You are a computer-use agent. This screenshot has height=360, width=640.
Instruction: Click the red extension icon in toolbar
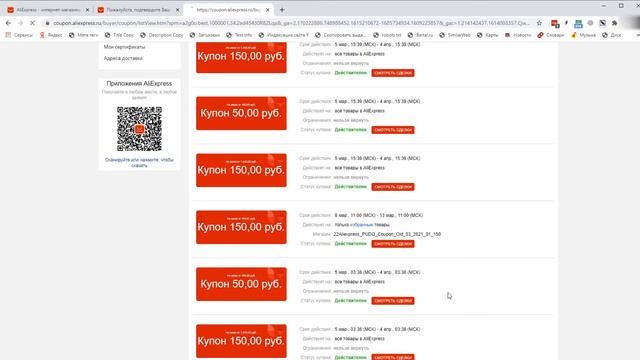555,24
